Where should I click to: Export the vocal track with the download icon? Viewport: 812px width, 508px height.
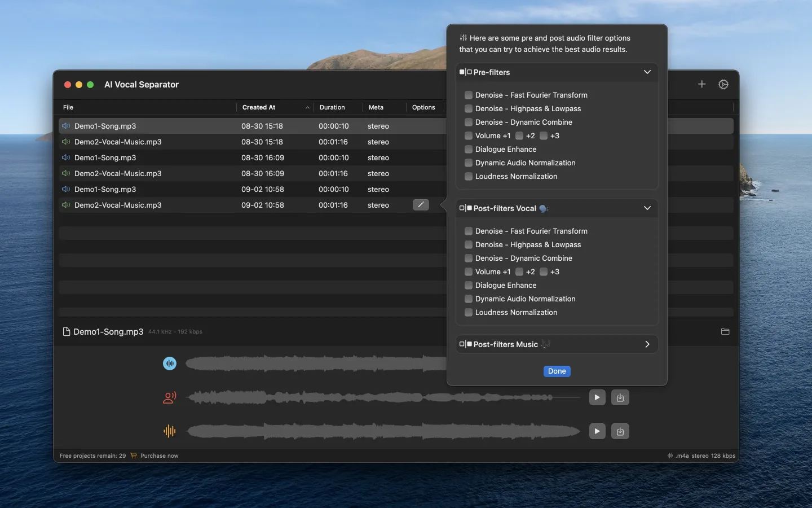pos(620,397)
